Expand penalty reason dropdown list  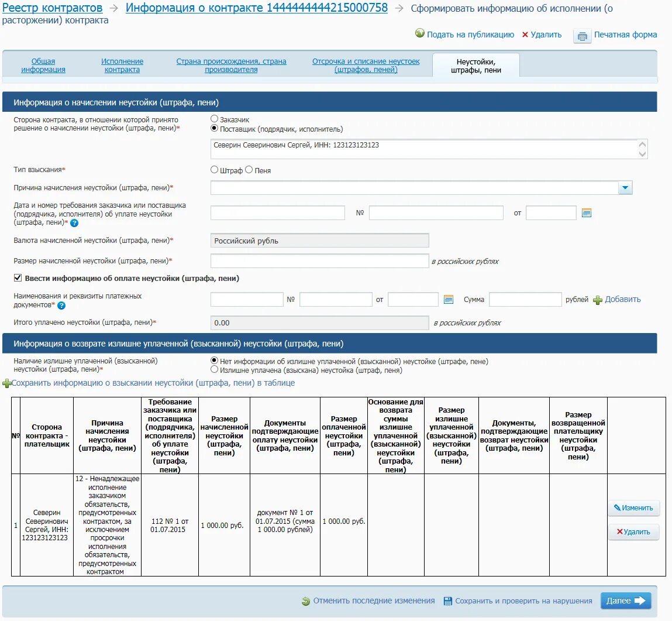coord(625,188)
